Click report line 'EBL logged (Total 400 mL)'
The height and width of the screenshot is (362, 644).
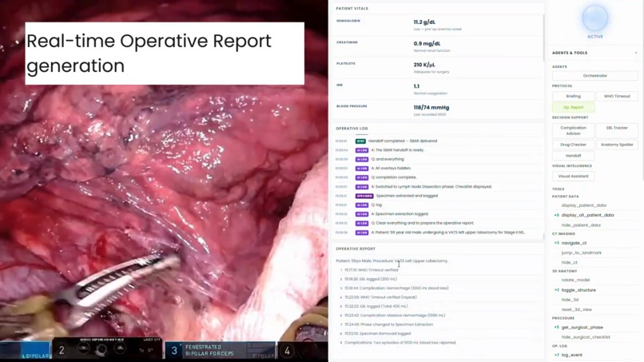tap(376, 306)
